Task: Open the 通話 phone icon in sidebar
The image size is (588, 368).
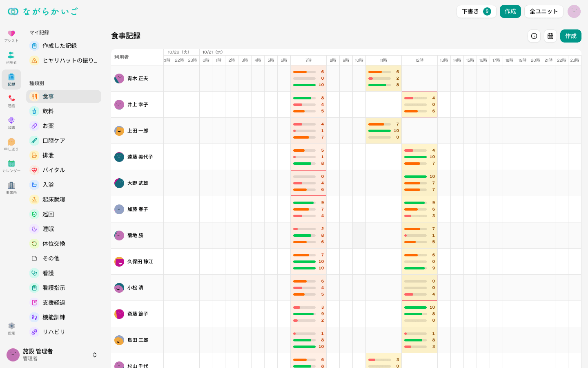Action: coord(11,101)
